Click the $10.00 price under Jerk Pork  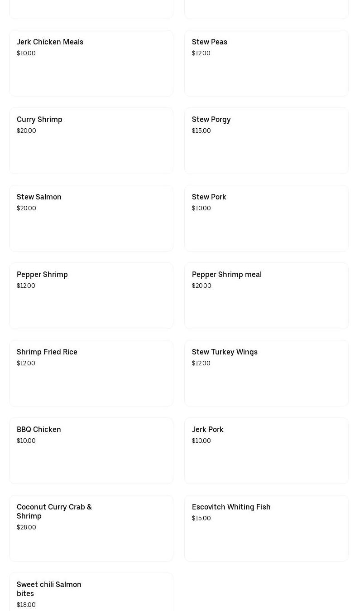[201, 441]
